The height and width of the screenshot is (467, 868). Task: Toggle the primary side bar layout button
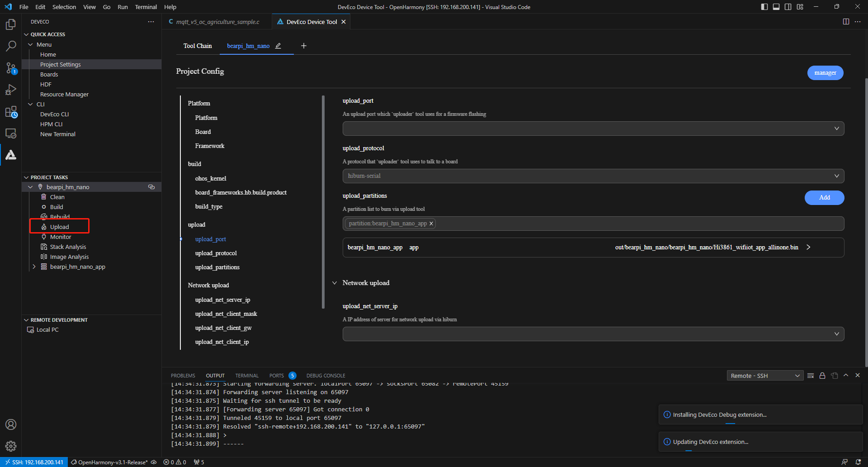tap(764, 7)
